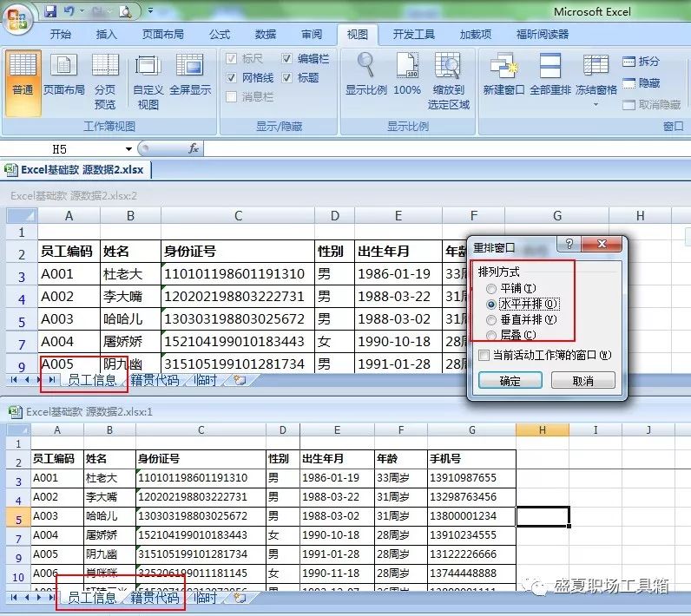691x616 pixels.
Task: Click cell containing 13910987655
Action: pyautogui.click(x=471, y=478)
